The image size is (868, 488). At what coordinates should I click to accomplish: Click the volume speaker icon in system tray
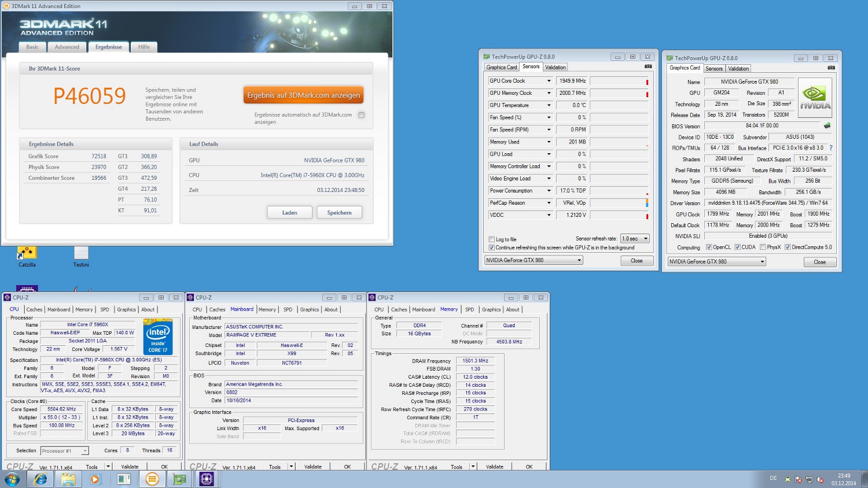820,479
